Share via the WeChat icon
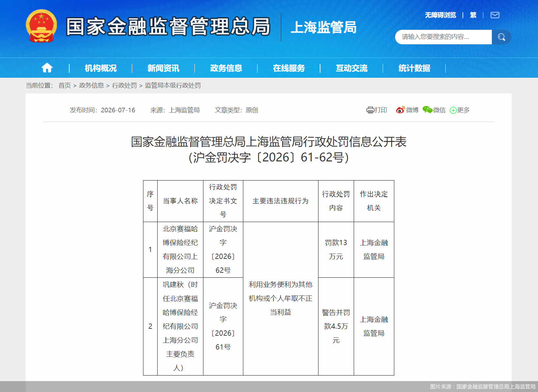 [428, 110]
